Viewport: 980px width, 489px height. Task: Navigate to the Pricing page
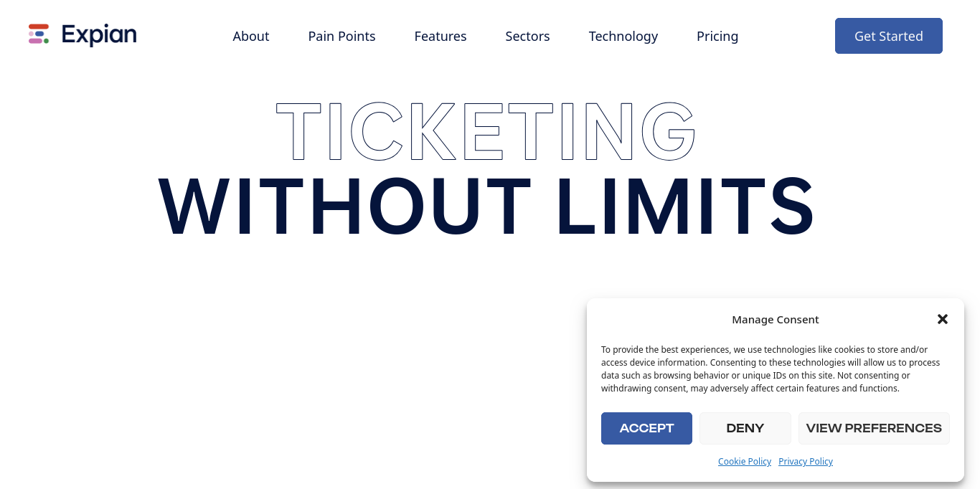click(717, 36)
